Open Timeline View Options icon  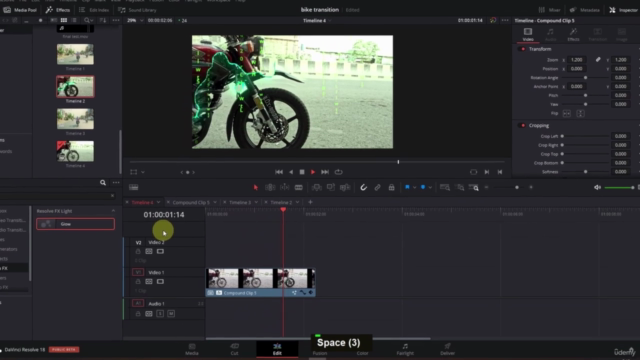click(x=133, y=187)
